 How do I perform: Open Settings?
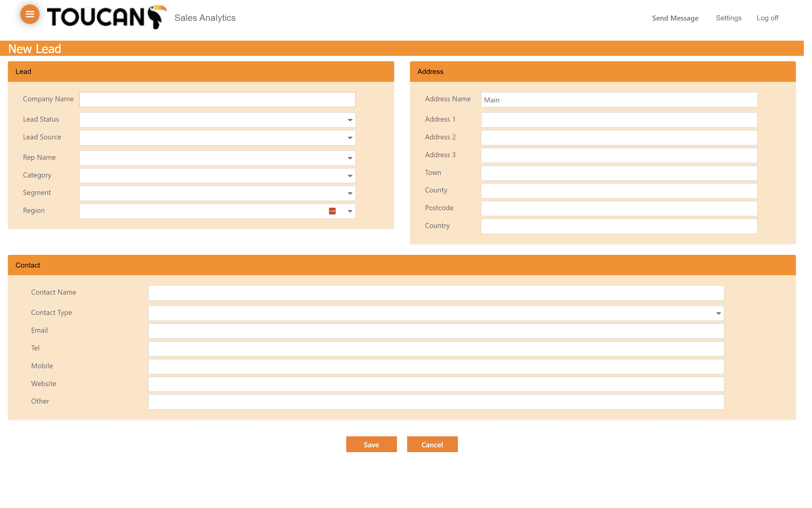tap(729, 18)
